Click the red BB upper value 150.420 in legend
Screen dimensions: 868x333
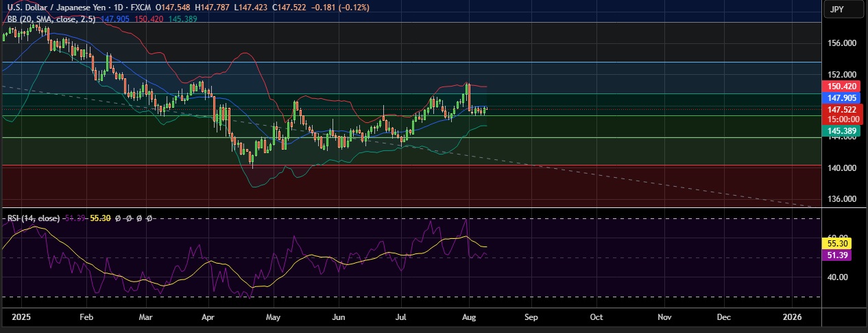149,19
